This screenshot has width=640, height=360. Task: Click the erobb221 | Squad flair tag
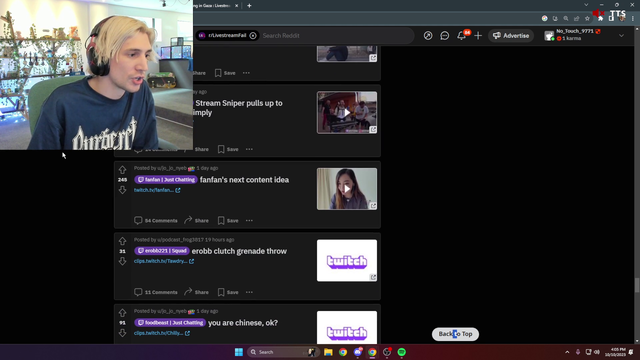click(162, 251)
